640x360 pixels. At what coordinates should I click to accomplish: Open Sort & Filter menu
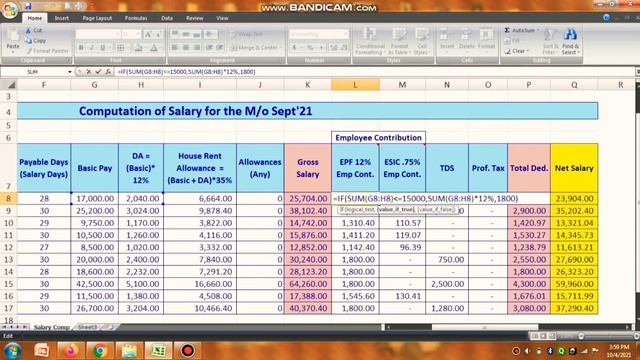tap(550, 41)
